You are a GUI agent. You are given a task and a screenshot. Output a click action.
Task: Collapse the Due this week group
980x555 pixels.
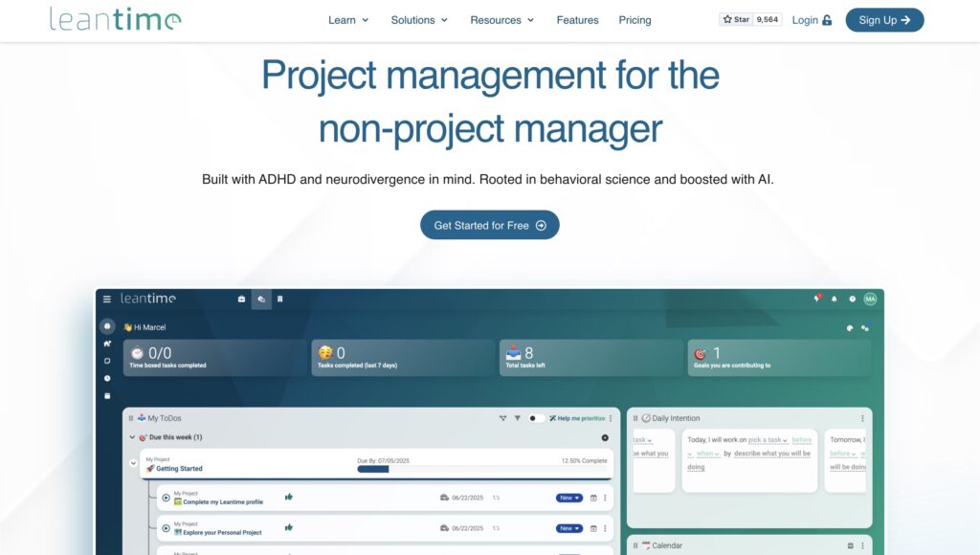point(132,437)
